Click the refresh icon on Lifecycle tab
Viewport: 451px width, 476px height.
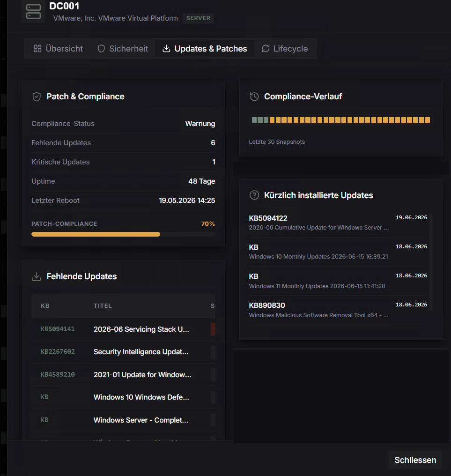[x=266, y=49]
